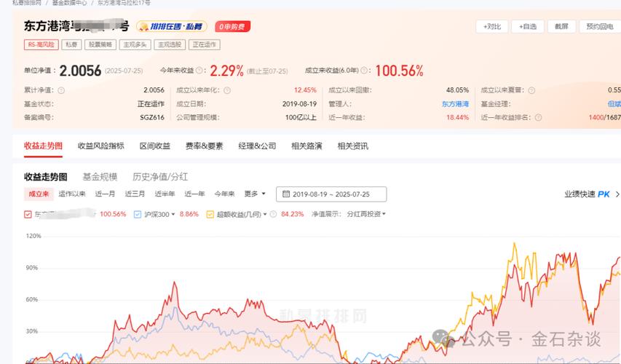Click the 成立以来夏普 info icon
This screenshot has height=364, width=621.
[531, 90]
